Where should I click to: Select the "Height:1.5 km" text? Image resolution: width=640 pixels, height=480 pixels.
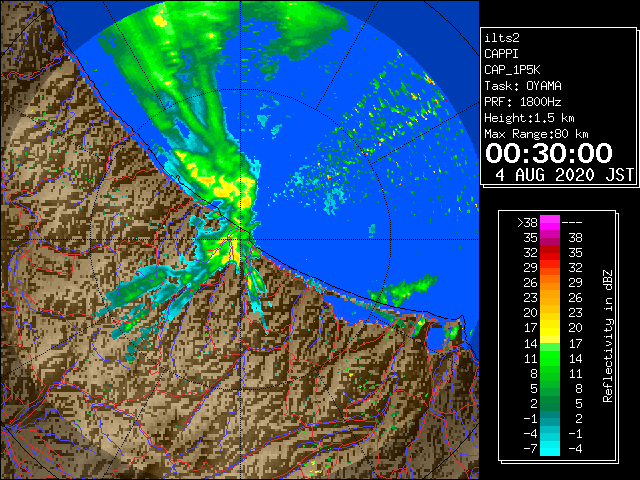coord(529,118)
